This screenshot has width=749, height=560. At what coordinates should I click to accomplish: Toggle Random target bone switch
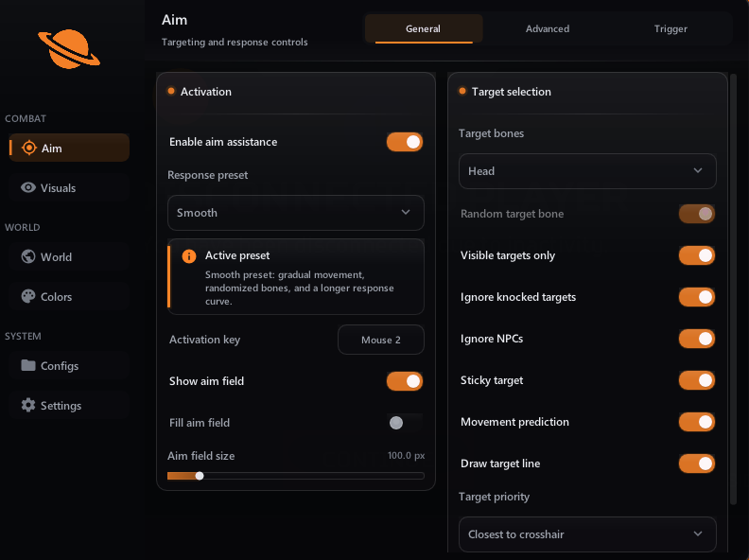697,214
